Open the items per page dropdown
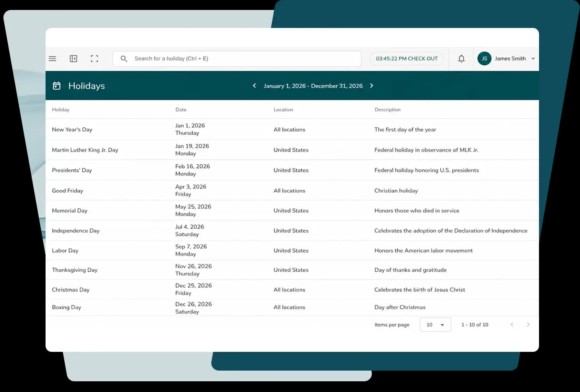The height and width of the screenshot is (392, 580). (435, 325)
